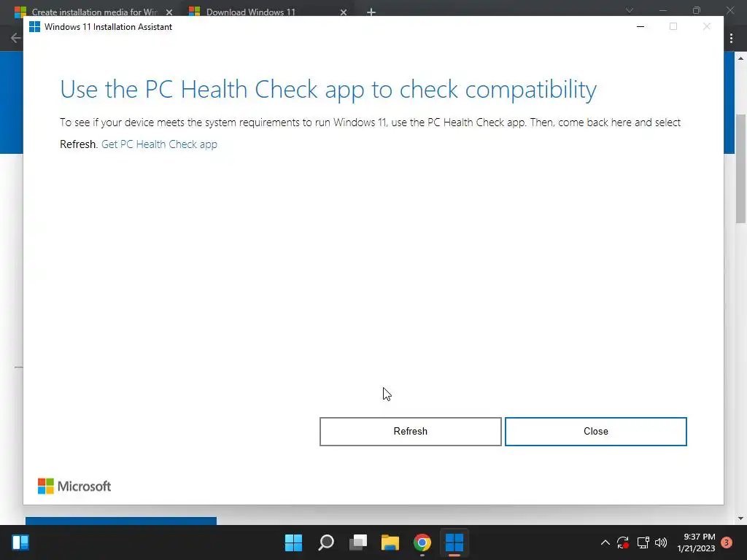
Task: Open network settings from the tray
Action: click(x=643, y=542)
